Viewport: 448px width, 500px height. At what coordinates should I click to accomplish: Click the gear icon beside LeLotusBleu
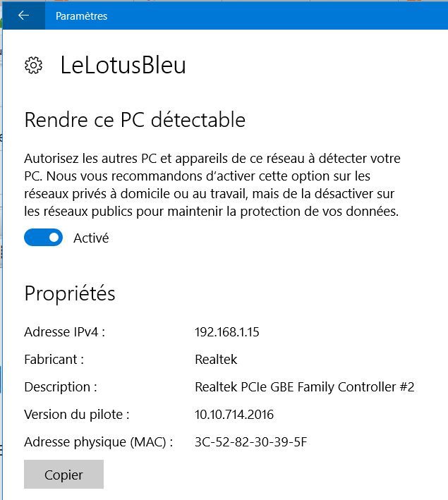tap(33, 66)
